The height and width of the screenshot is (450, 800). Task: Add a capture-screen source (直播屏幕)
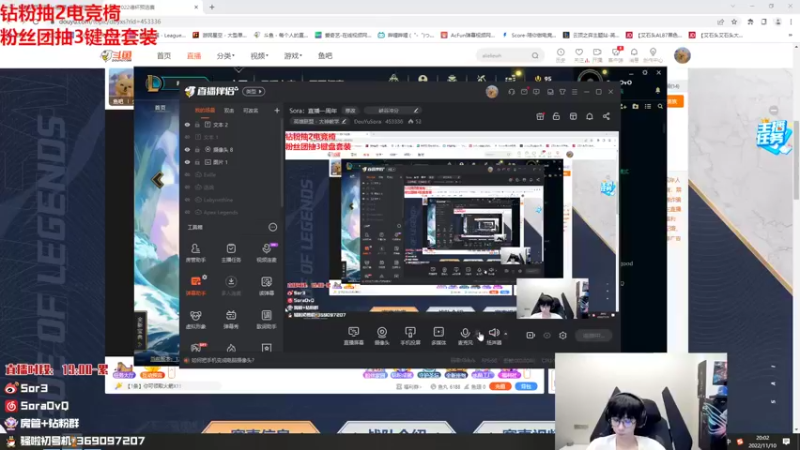[x=353, y=336]
